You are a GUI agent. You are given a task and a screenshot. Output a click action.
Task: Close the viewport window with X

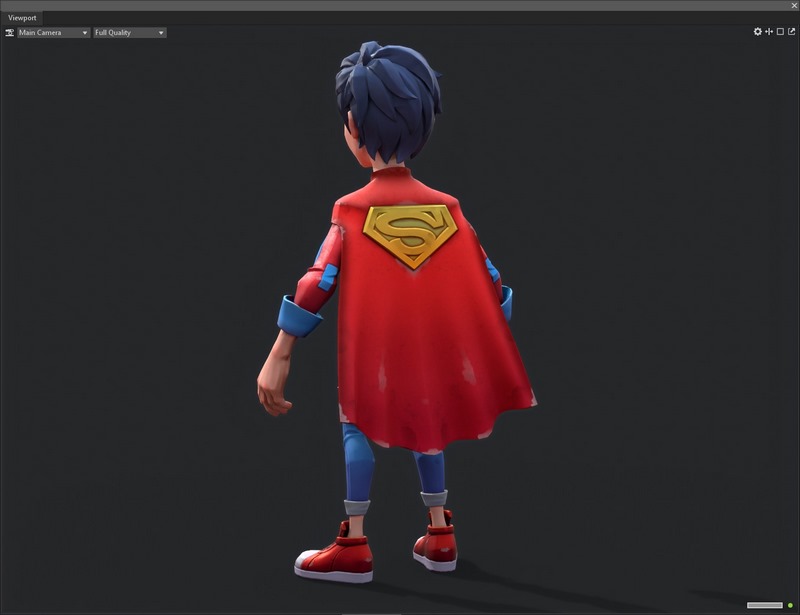point(794,6)
